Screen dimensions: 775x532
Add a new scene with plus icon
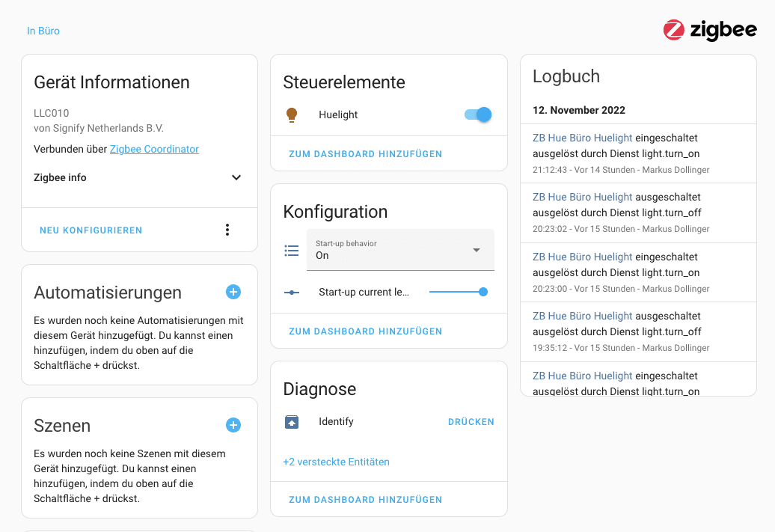click(233, 425)
